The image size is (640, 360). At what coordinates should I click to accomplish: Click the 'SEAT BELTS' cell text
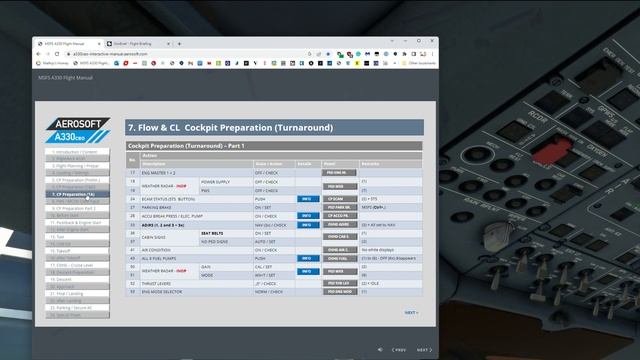(212, 233)
